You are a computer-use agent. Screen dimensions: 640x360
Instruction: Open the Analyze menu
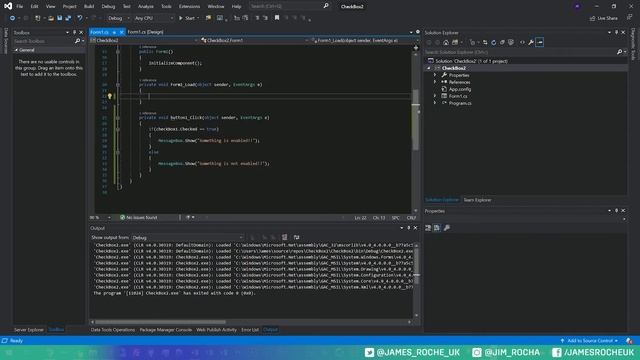pos(146,7)
